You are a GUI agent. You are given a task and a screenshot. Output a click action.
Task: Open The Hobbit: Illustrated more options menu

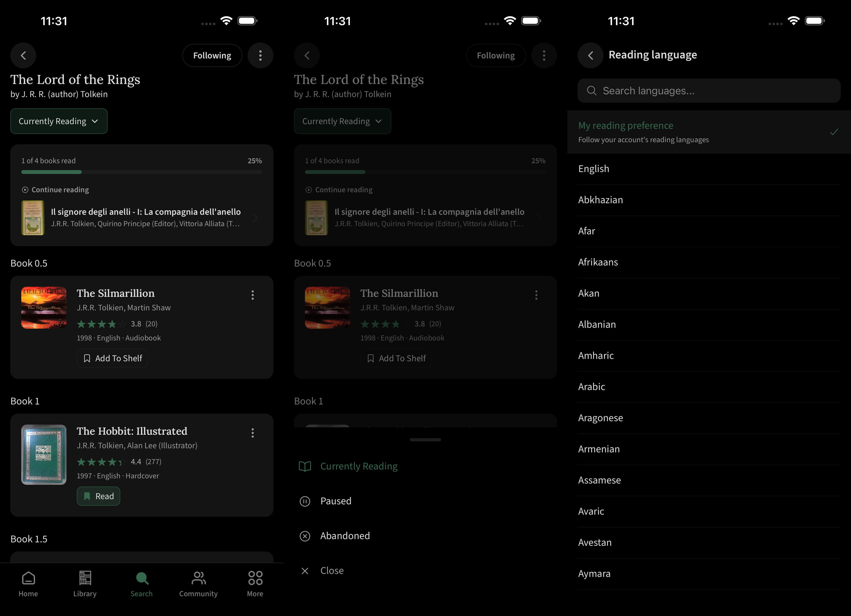(252, 433)
